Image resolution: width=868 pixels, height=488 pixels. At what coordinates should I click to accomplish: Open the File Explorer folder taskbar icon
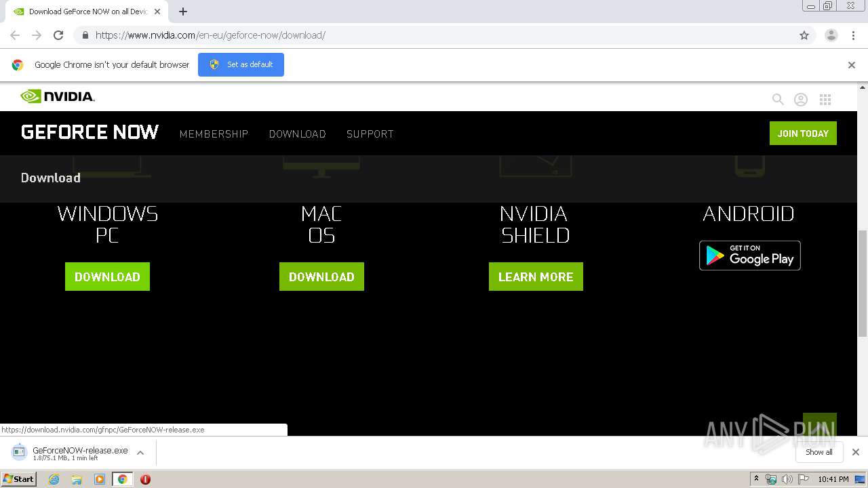point(77,479)
